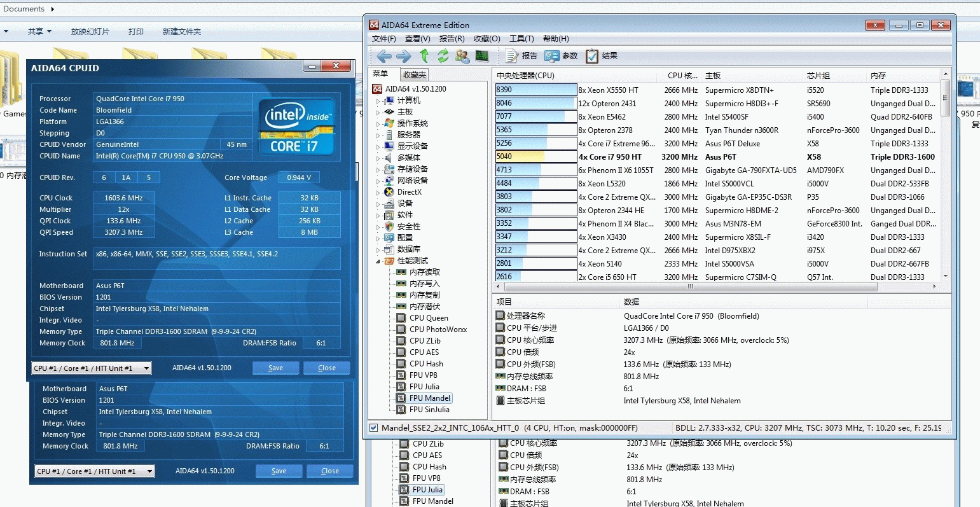Open the user manager people icon
This screenshot has width=980, height=507.
tap(462, 56)
